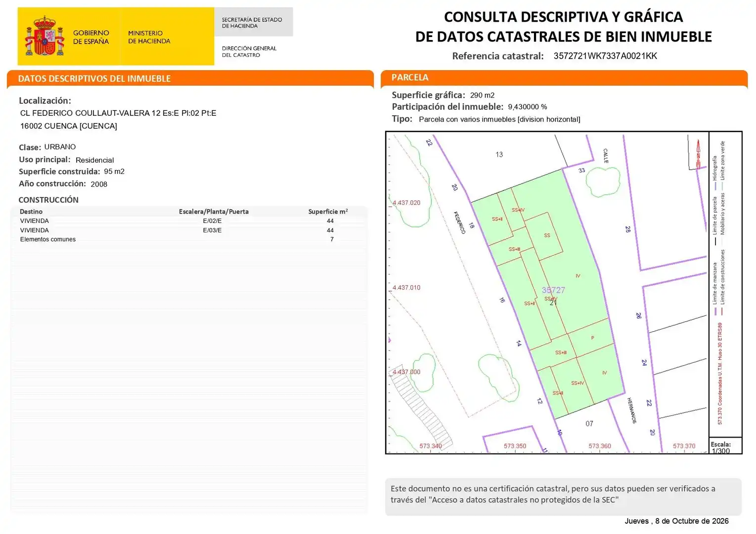
Task: Click the Destino column header
Action: [31, 212]
